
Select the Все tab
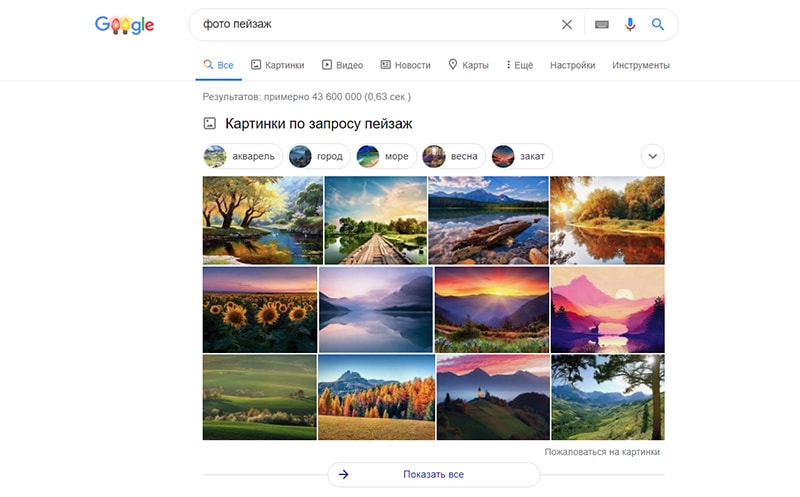tap(218, 65)
